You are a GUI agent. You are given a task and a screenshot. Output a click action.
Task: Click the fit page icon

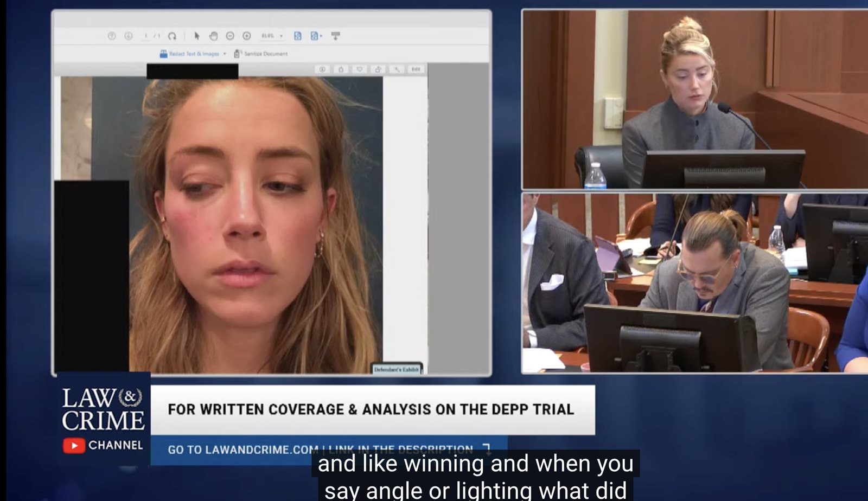coord(297,36)
